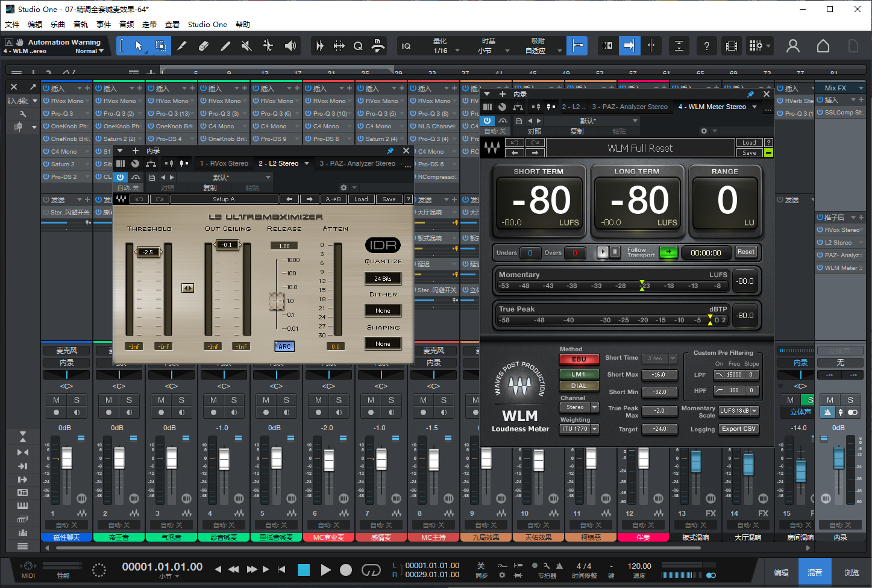Toggle Follow Transport green arrow in WLM
Image resolution: width=872 pixels, height=588 pixels.
(x=668, y=252)
